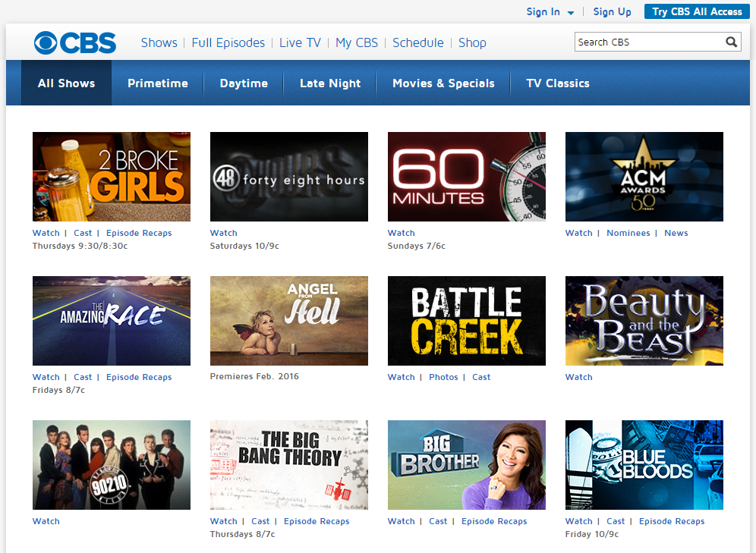Image resolution: width=756 pixels, height=553 pixels.
Task: Click Cast under Big Brother
Action: (438, 520)
